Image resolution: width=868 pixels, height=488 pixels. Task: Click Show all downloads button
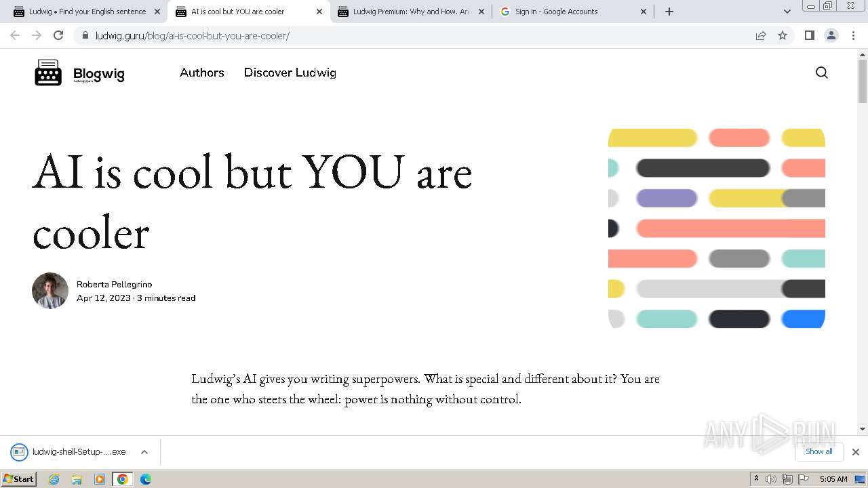point(818,451)
